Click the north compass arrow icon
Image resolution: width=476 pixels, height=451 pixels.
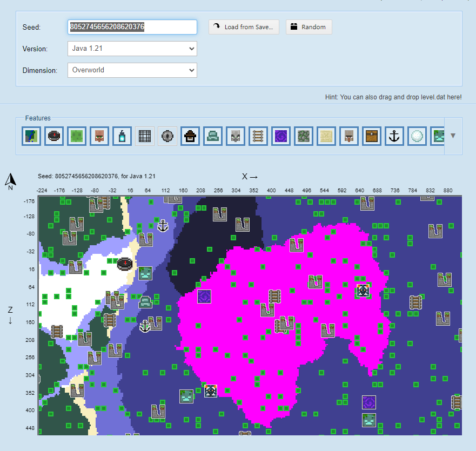click(11, 181)
